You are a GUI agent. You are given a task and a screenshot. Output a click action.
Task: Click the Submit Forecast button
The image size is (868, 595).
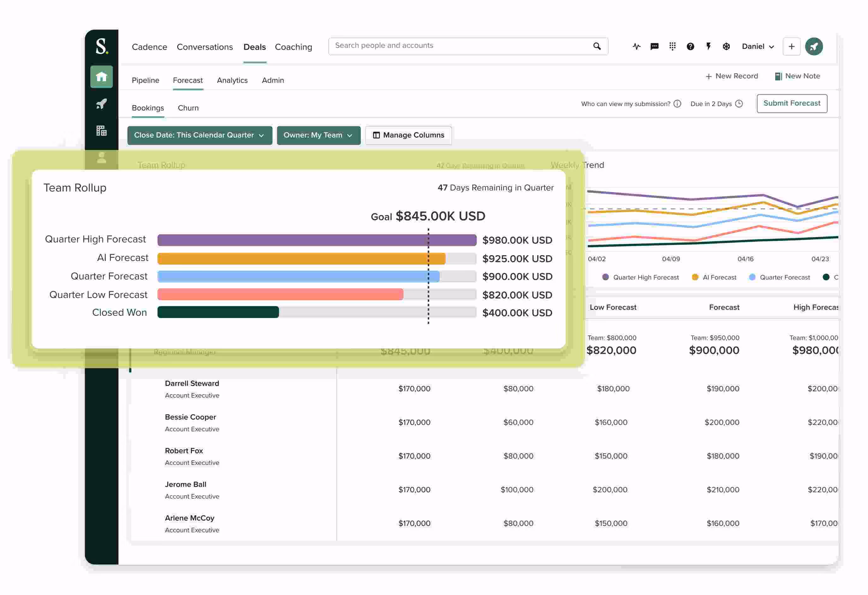point(791,103)
